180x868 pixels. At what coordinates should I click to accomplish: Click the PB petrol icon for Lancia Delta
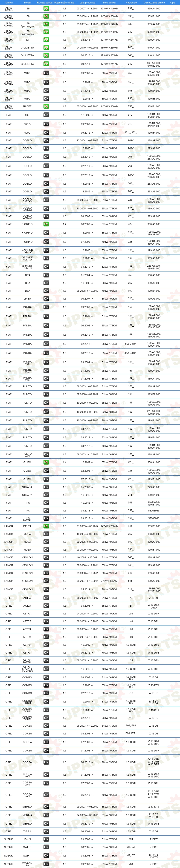[x=46, y=526]
